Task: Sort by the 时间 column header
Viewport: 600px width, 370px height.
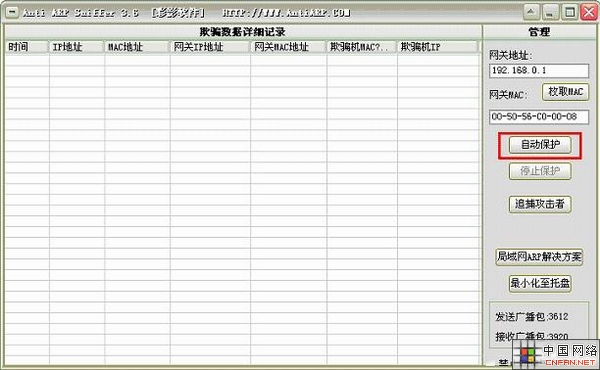Action: (27, 47)
